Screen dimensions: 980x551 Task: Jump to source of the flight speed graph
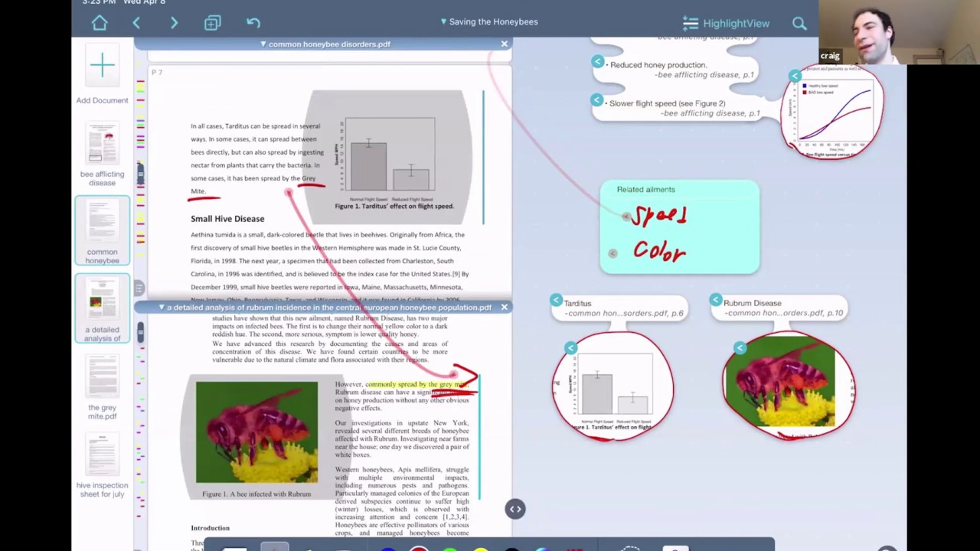point(795,76)
